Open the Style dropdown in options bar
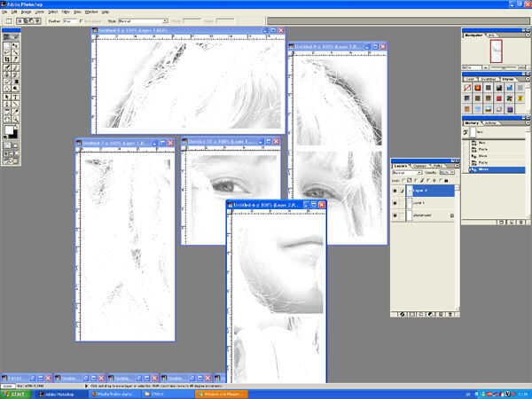Screen dimensions: 532x399 (144, 21)
